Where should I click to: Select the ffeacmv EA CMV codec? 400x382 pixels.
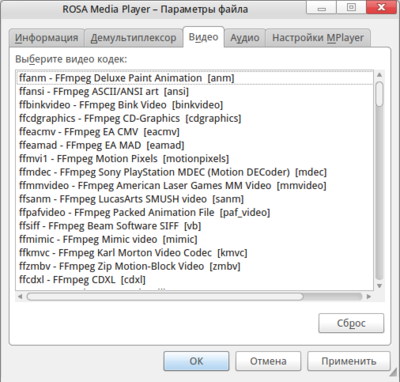[195, 132]
